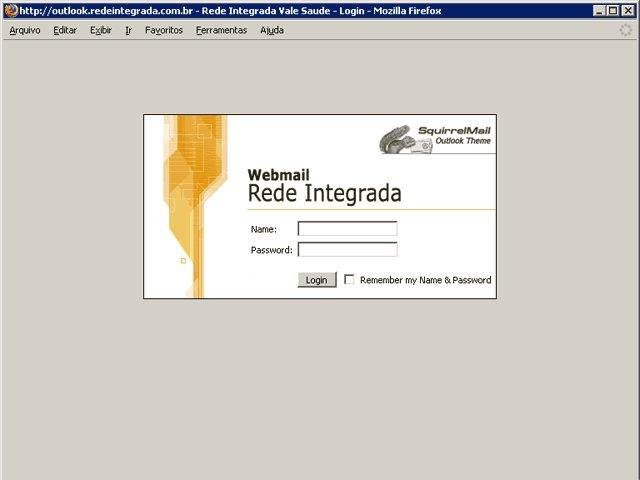Maximize the Firefox window
The height and width of the screenshot is (480, 640).
(613, 11)
